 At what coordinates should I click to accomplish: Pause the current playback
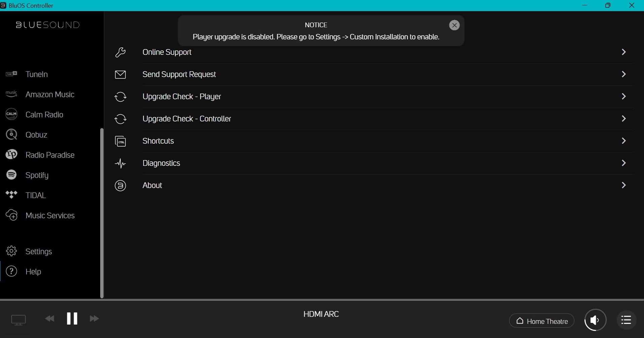tap(72, 318)
